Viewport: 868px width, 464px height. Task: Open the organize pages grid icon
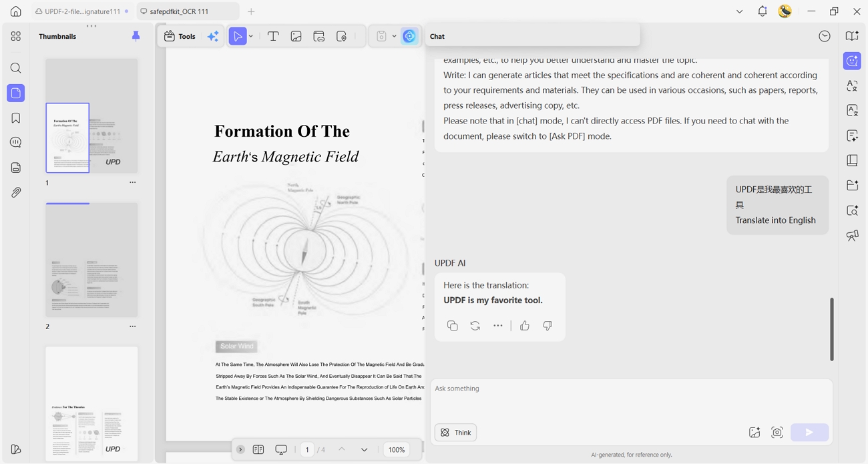point(16,36)
